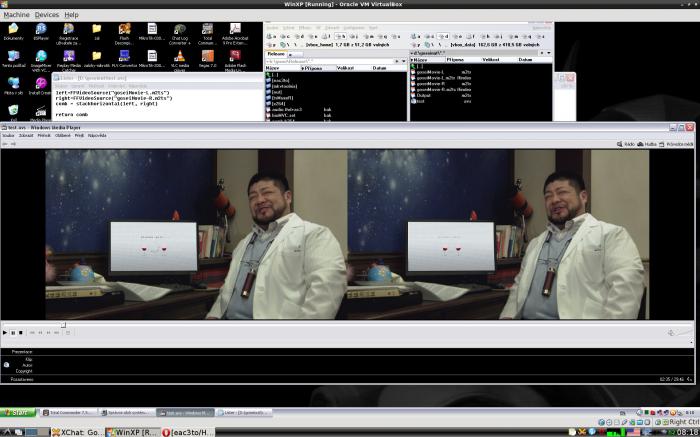Viewport: 700px width, 437px height.
Task: Click the Hudba button in Media Player
Action: (646, 144)
